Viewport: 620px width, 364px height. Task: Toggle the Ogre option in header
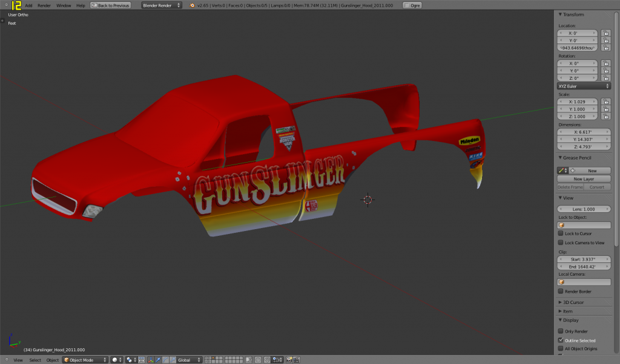pyautogui.click(x=412, y=5)
